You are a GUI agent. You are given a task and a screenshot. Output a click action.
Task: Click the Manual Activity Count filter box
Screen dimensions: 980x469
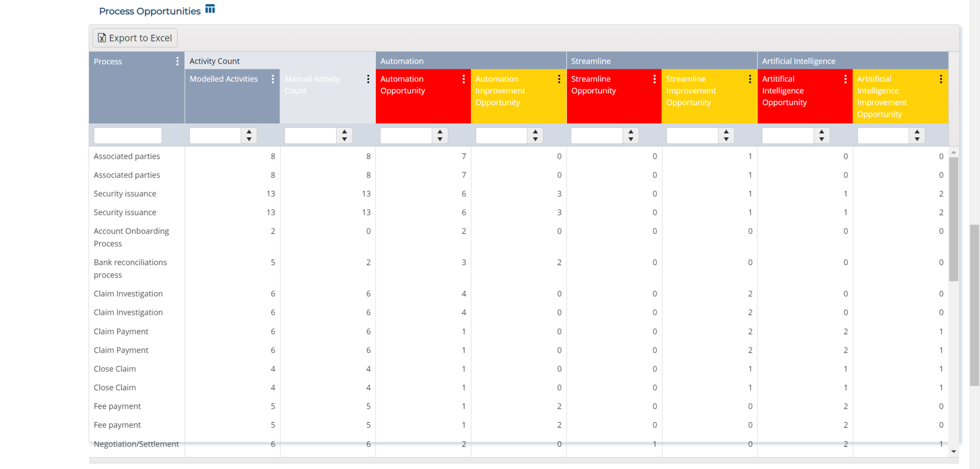pyautogui.click(x=311, y=135)
